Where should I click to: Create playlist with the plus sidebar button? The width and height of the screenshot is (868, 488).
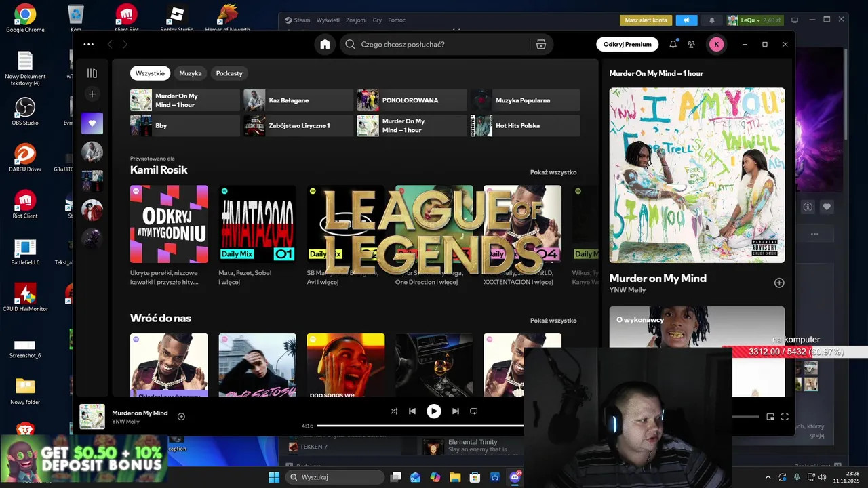(x=92, y=94)
